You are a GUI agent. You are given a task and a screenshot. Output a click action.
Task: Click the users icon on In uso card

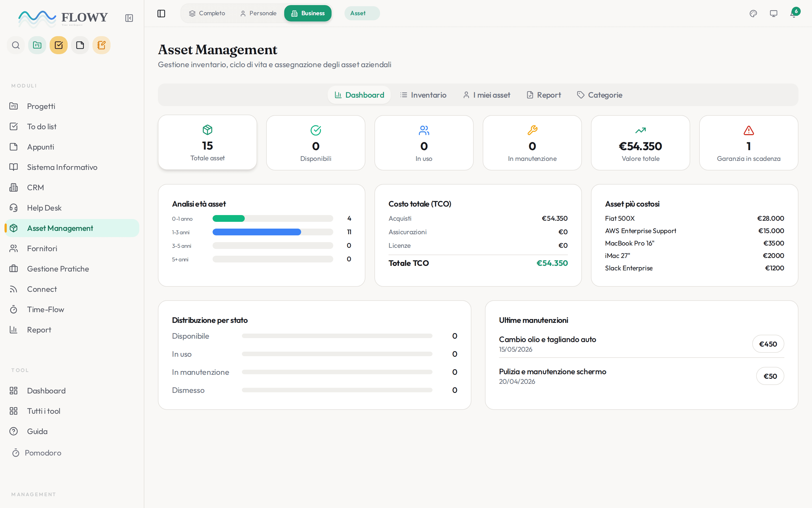click(x=424, y=130)
